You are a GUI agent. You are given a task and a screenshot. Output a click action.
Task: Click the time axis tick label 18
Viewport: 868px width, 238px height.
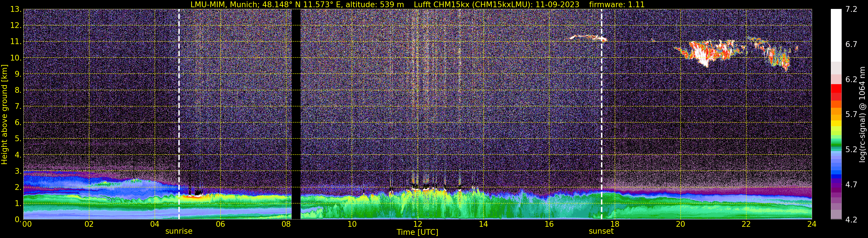[614, 224]
